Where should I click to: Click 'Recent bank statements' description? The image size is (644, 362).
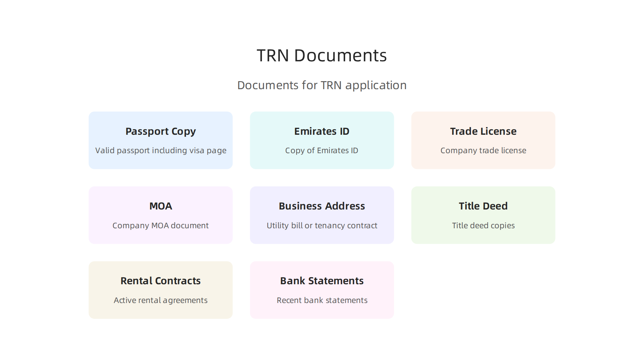(322, 300)
